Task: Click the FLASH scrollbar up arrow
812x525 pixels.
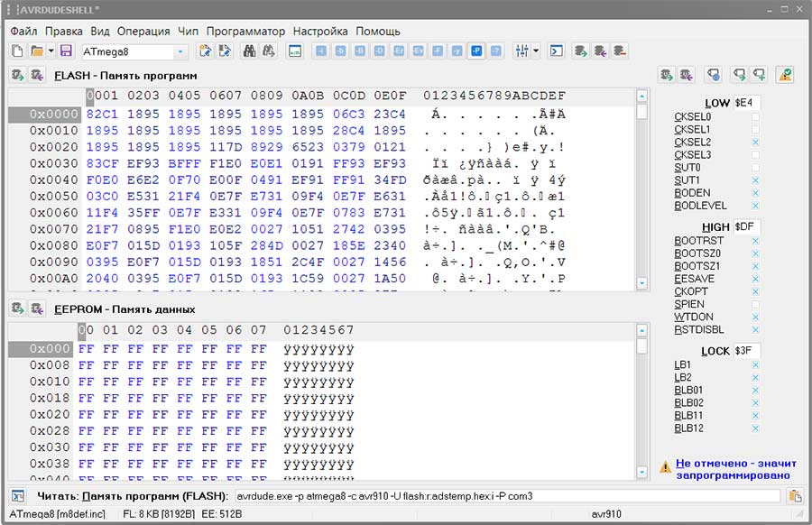Action: click(x=641, y=96)
